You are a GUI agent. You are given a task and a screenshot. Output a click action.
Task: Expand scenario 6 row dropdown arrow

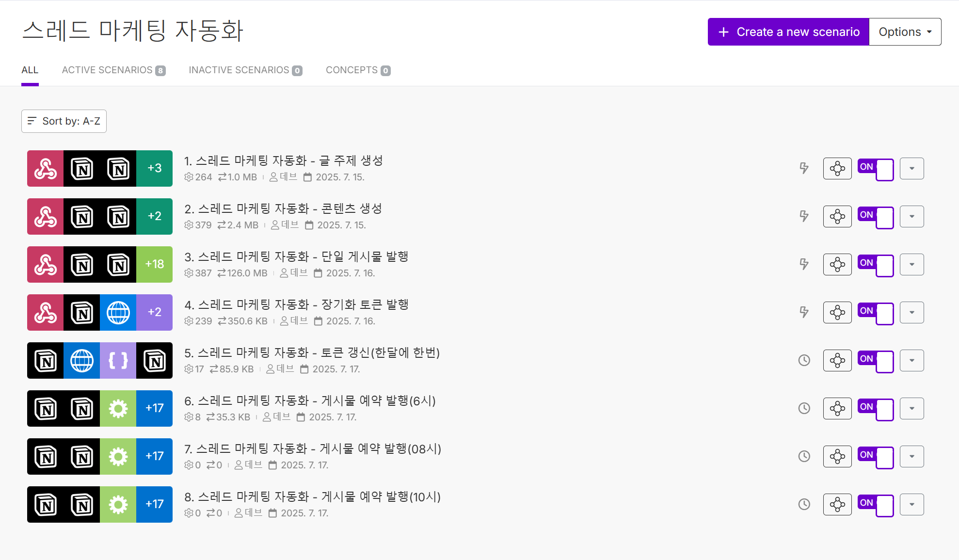[911, 408]
